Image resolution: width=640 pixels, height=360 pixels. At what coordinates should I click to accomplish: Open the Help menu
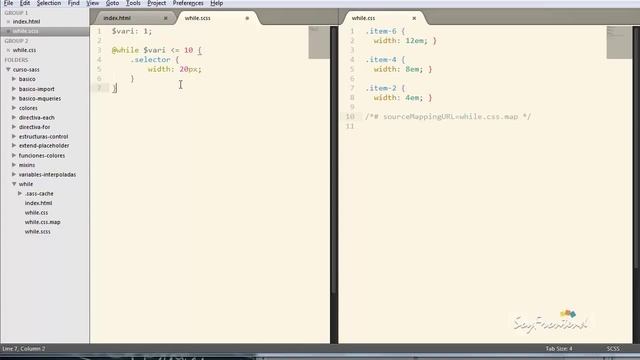pyautogui.click(x=216, y=3)
